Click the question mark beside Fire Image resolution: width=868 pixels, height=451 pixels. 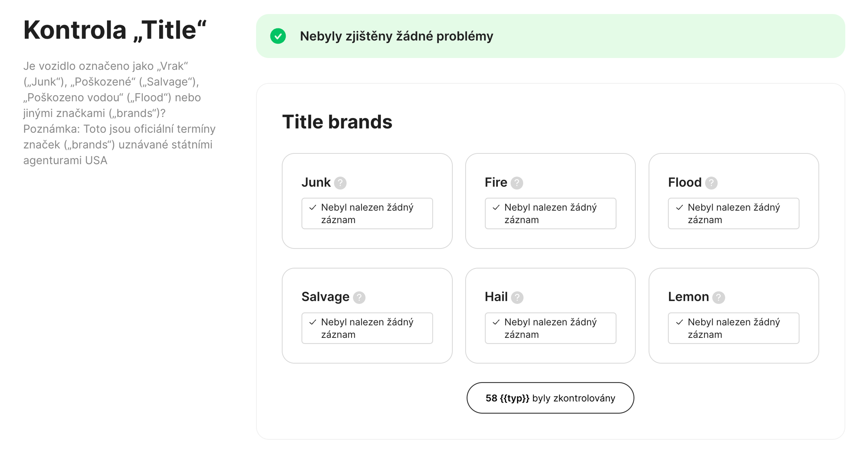pyautogui.click(x=517, y=183)
